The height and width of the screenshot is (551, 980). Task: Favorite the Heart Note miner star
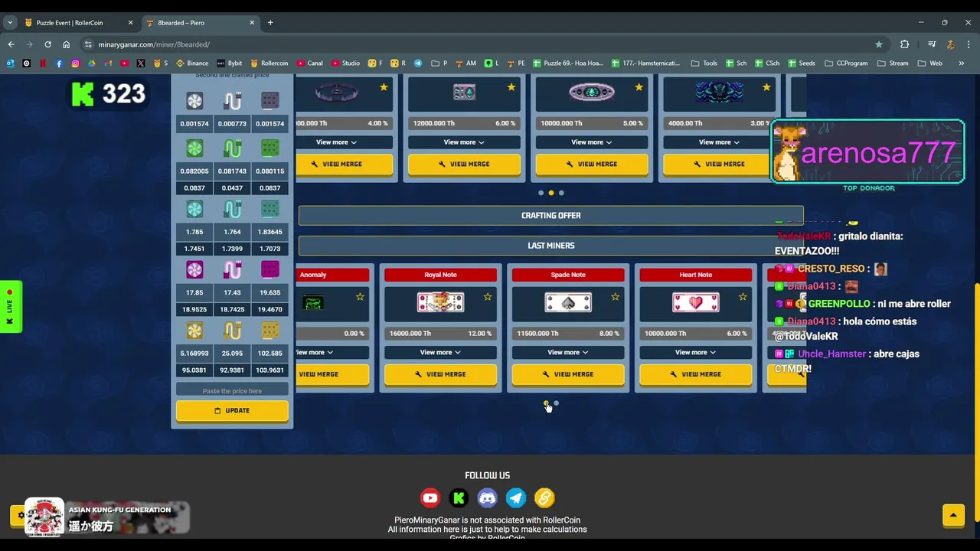coord(743,297)
